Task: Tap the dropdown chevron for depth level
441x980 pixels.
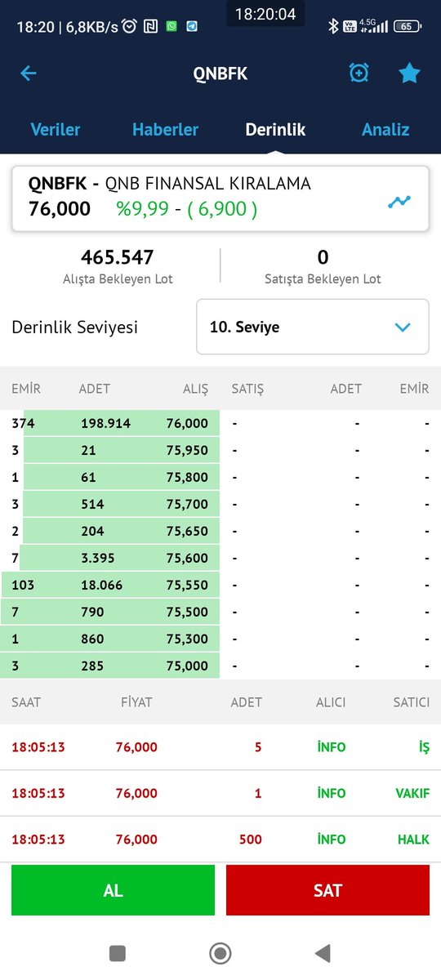Action: click(x=402, y=327)
